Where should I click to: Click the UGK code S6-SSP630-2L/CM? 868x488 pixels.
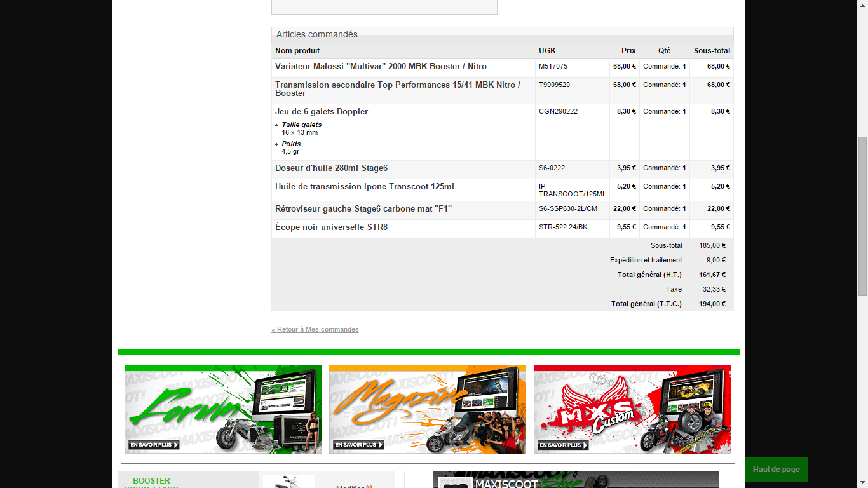point(568,208)
